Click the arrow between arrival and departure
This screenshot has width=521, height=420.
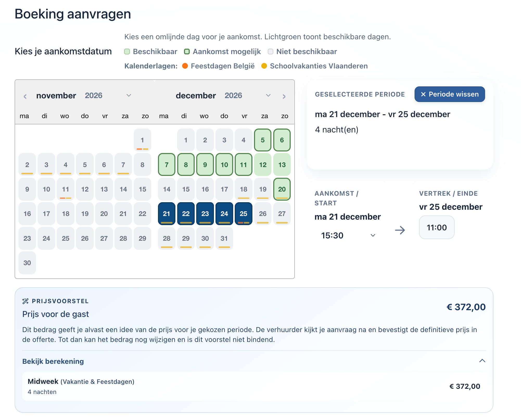point(400,230)
